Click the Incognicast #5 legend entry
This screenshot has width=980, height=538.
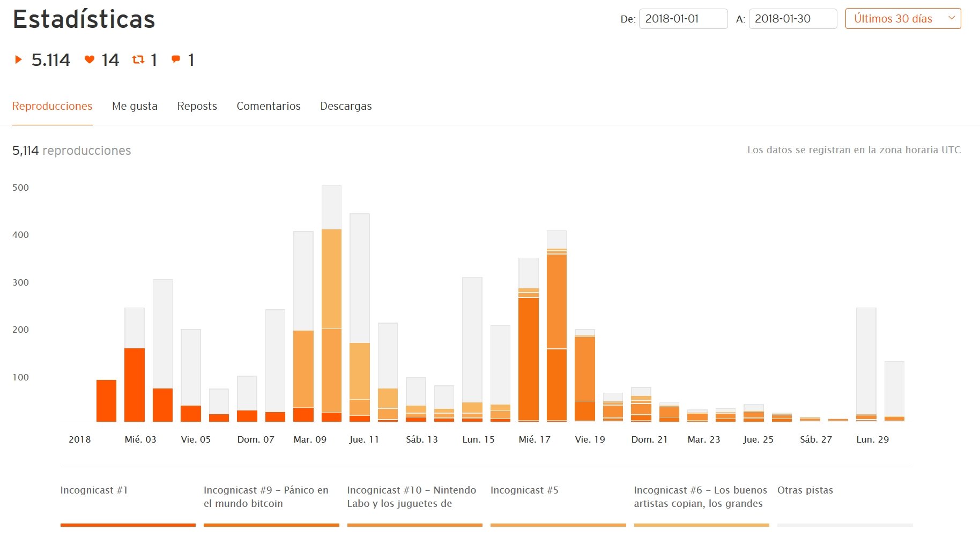[x=524, y=490]
